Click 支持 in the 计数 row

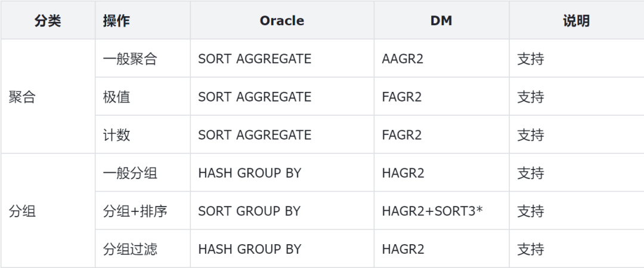point(531,135)
